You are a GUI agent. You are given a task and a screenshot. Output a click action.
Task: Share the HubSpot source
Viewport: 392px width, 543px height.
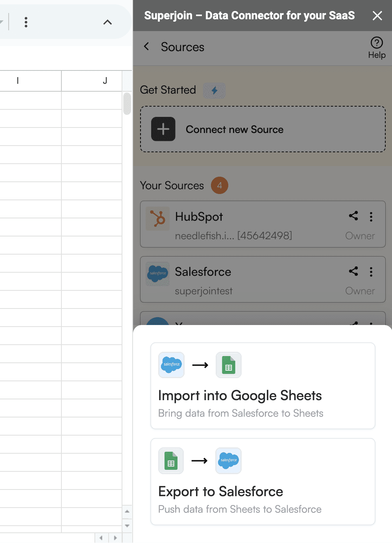[353, 216]
